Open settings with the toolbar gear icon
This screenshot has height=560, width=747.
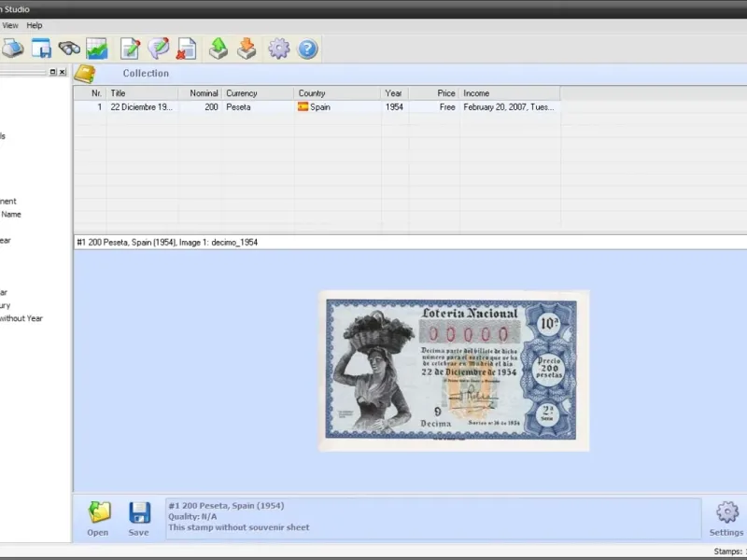coord(279,49)
